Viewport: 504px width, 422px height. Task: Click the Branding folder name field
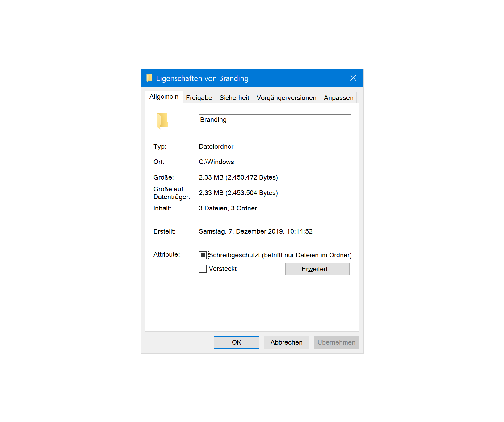click(274, 121)
